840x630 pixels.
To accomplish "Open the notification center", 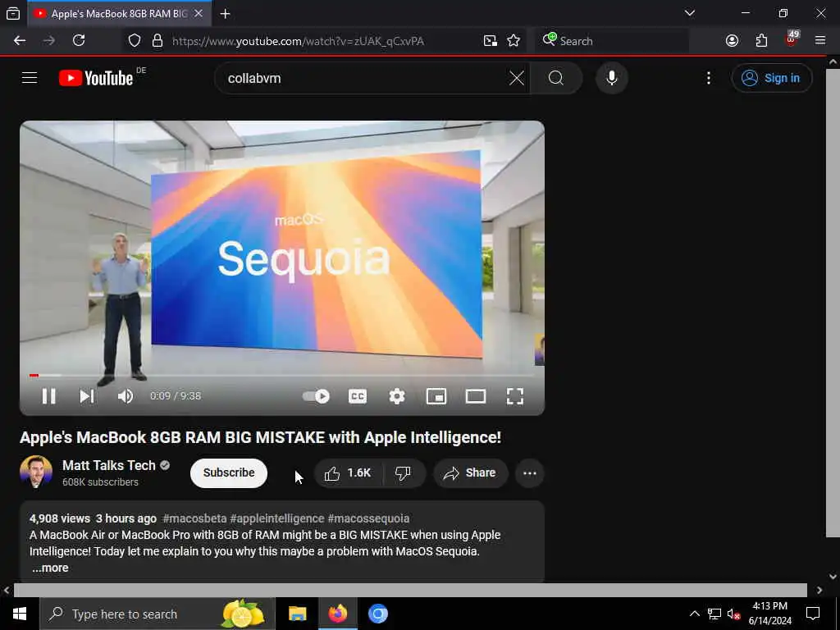I will pos(813,614).
